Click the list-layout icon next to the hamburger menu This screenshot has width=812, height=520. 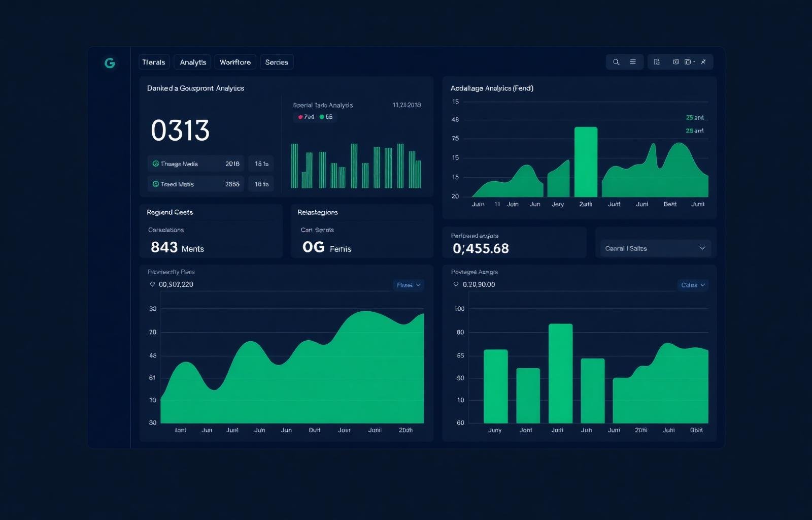point(657,62)
